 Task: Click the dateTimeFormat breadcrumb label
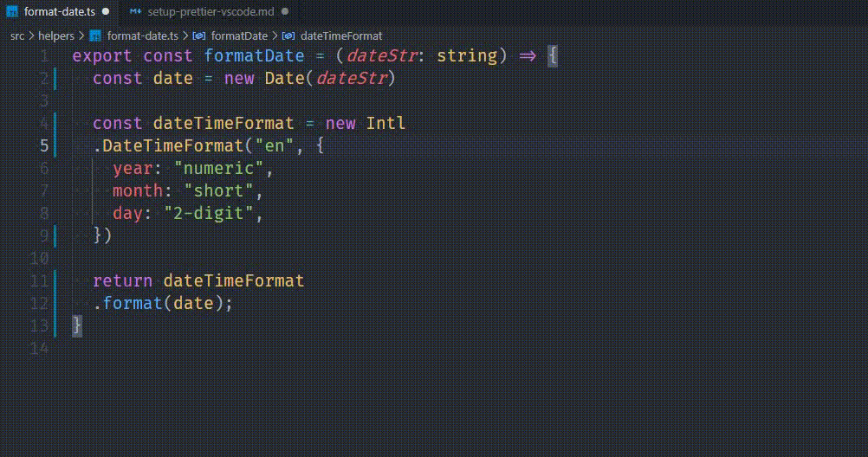(x=340, y=36)
